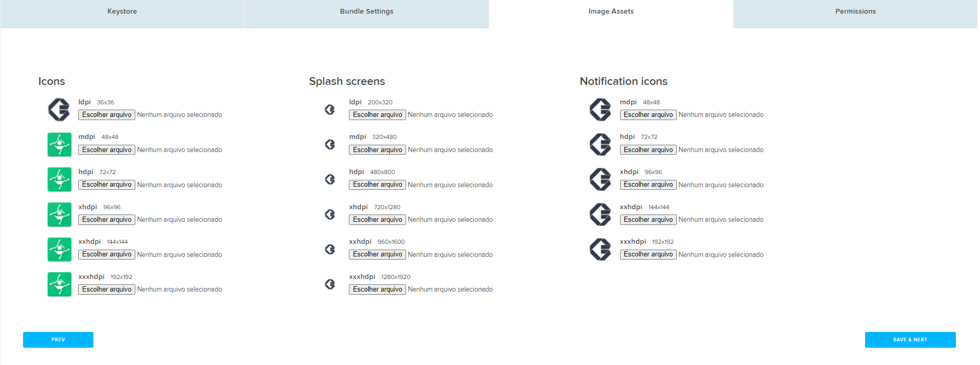Choose file for mdpi 48x48 notification icon
The image size is (980, 365).
[648, 115]
